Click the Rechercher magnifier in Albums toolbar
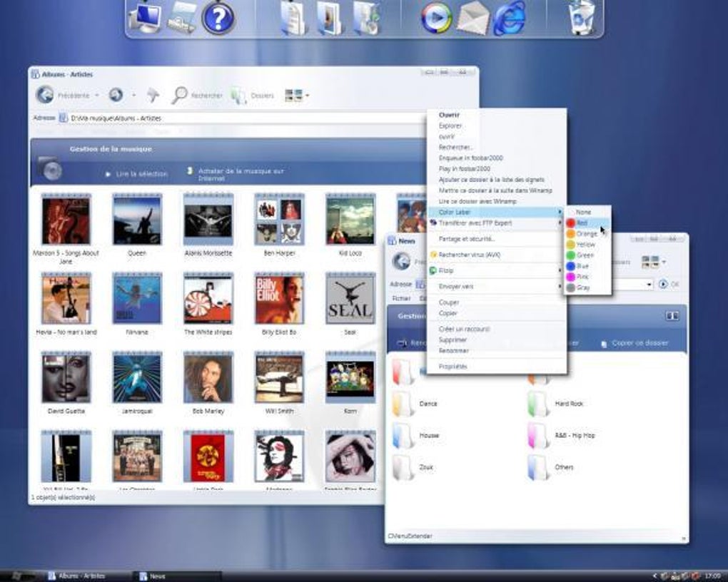This screenshot has height=582, width=728. point(180,95)
